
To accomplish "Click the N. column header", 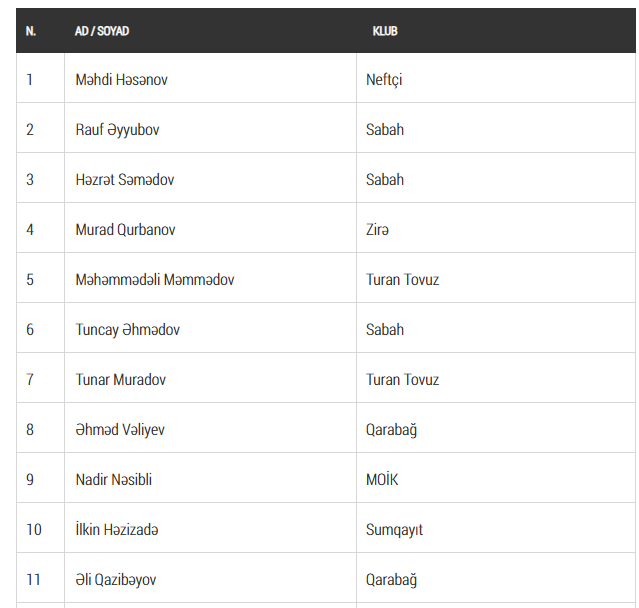I will [x=31, y=31].
